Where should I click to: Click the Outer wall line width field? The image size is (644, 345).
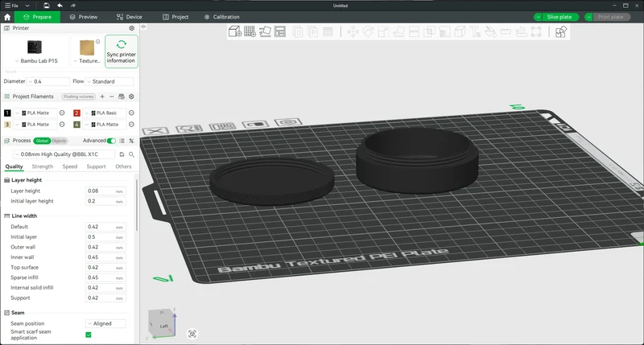(105, 247)
